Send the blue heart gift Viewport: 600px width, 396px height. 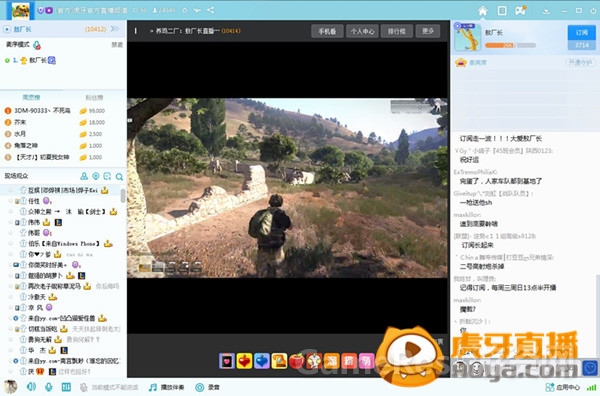point(262,361)
